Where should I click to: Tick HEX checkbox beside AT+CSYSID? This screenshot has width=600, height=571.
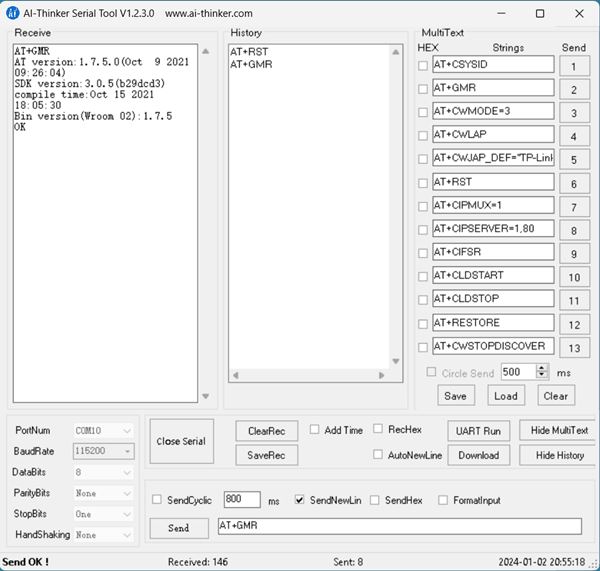pos(423,65)
